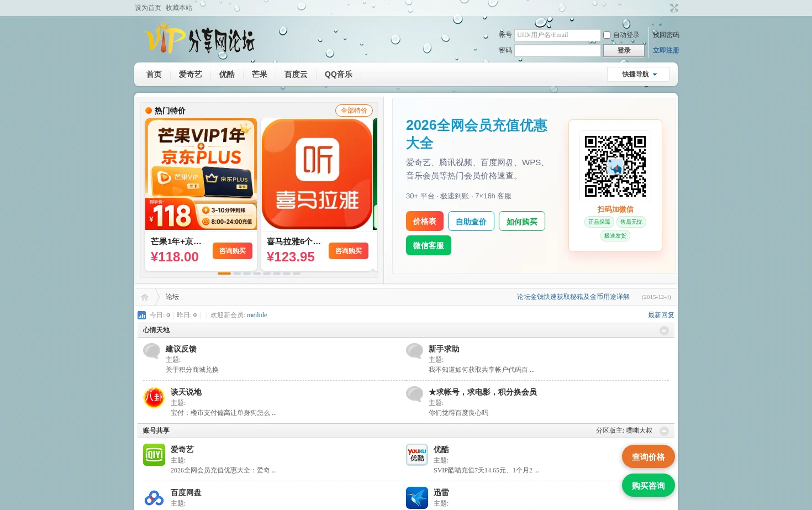Open 优酷 in the navigation bar
This screenshot has height=510, width=812.
226,74
